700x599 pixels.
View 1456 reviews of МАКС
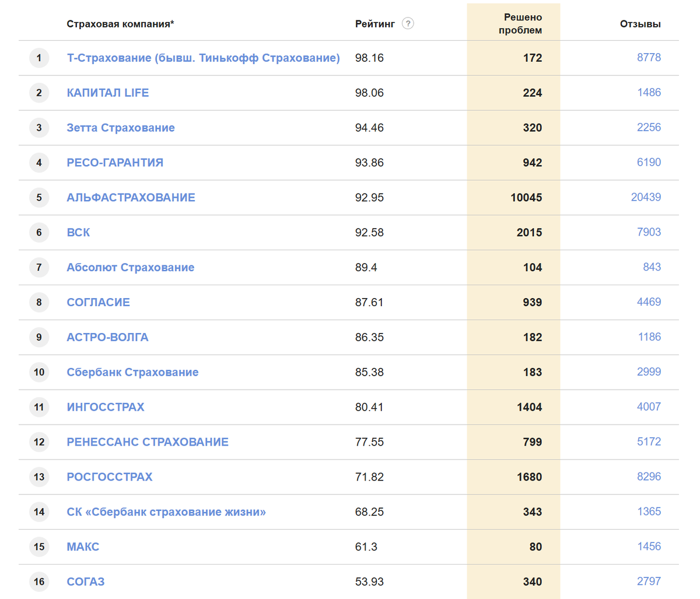(x=649, y=547)
